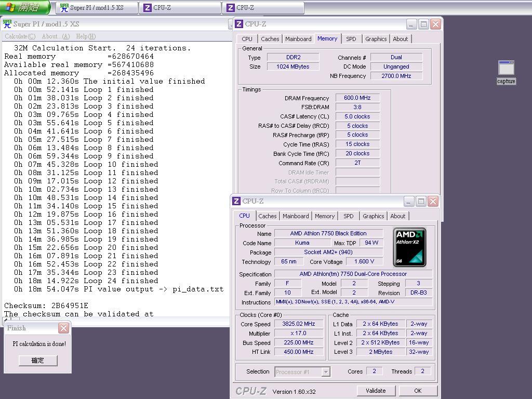532x399 pixels.
Task: Click the Code Name Kuma field
Action: click(302, 243)
